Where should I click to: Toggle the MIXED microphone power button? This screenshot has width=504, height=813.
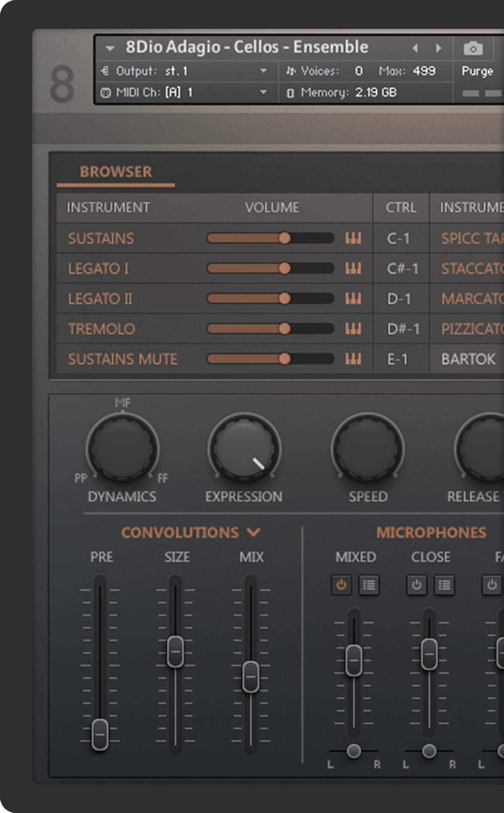[x=341, y=585]
